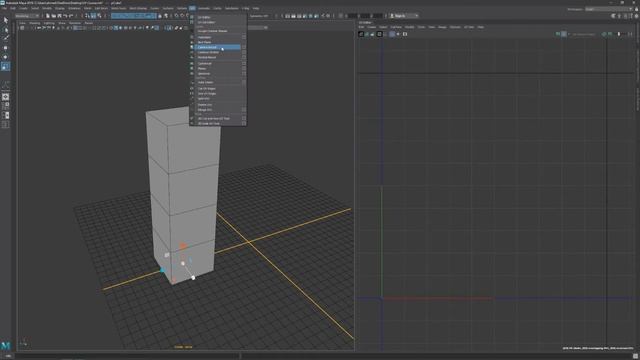Click the Open Scene icon in status line

click(x=53, y=16)
